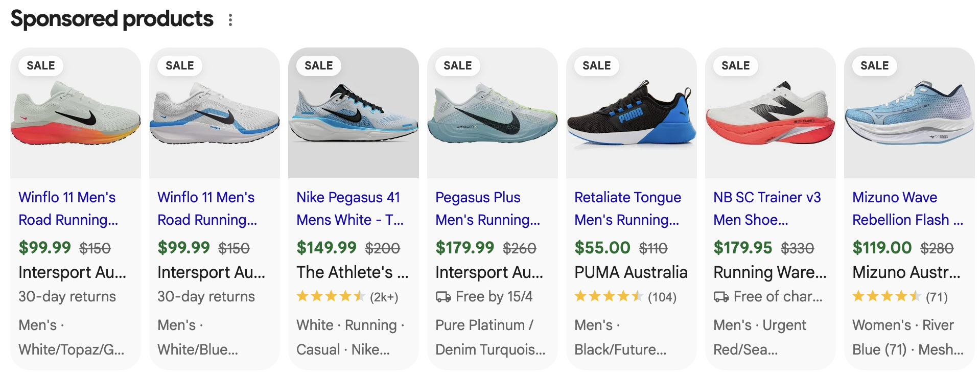Click the SALE badge on Nike Pegasus 41 Mens
This screenshot has width=980, height=376.
click(x=318, y=65)
